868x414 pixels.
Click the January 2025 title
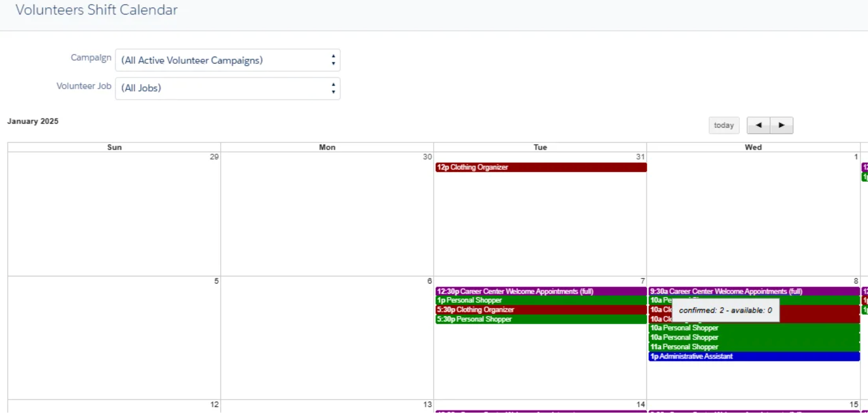[33, 121]
